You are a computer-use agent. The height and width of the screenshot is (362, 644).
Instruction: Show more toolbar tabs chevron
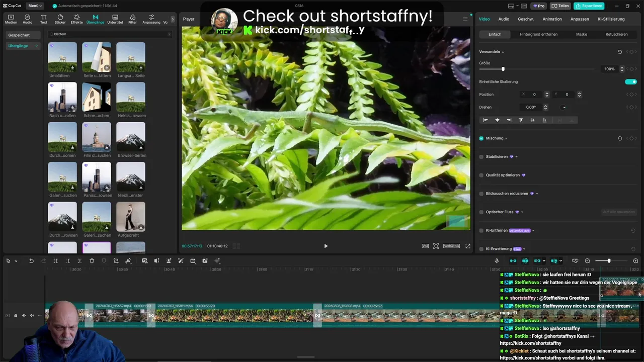173,19
